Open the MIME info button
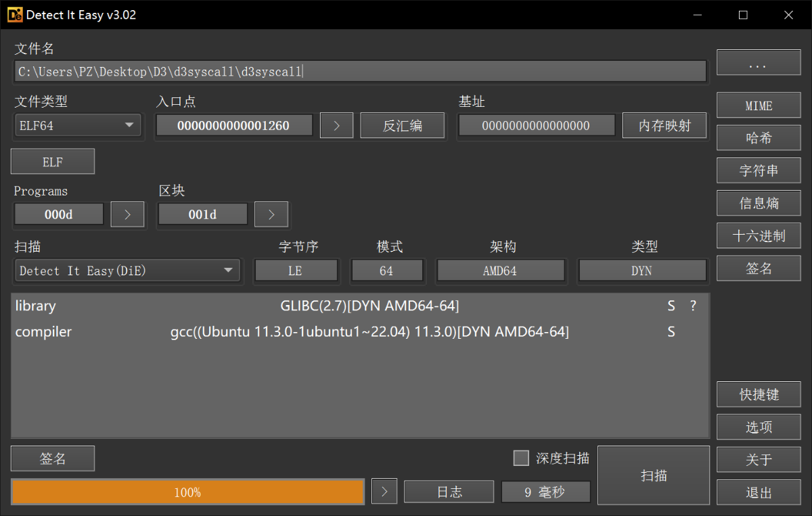 click(x=759, y=105)
